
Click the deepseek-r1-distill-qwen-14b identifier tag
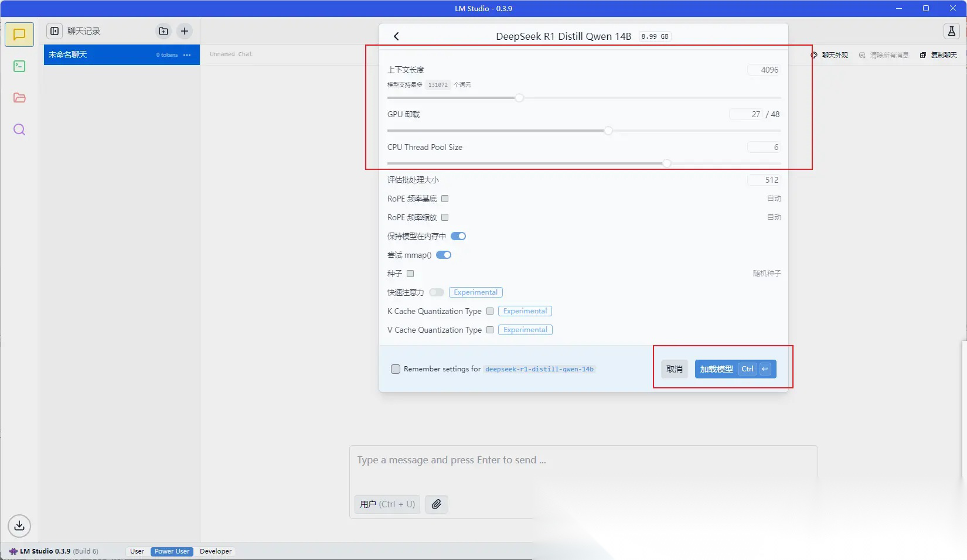click(x=539, y=369)
